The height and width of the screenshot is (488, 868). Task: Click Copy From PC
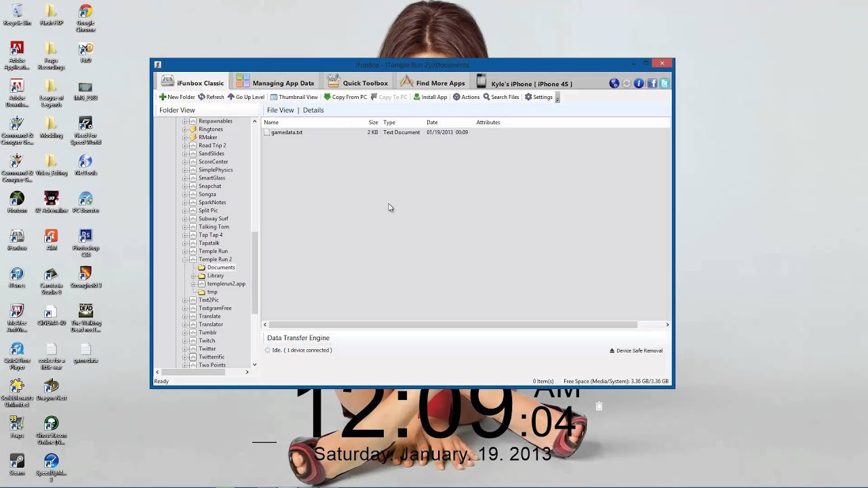345,97
